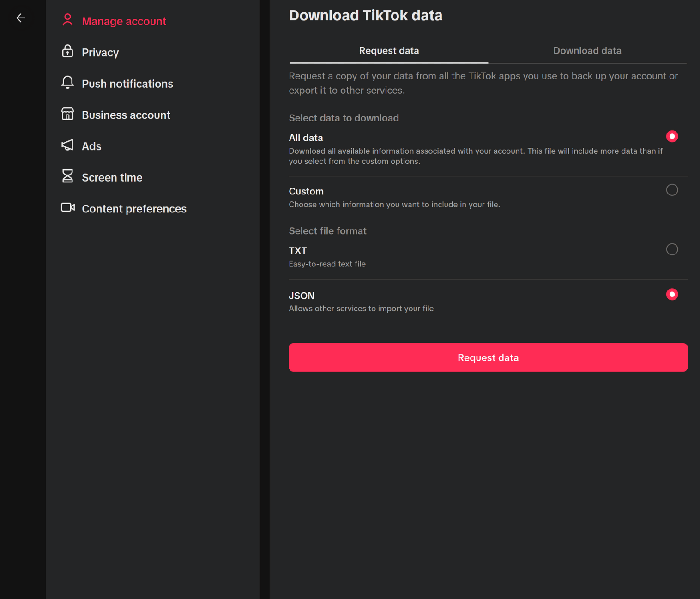Click the Screen time hourglass icon
Viewport: 700px width, 599px height.
(x=67, y=176)
